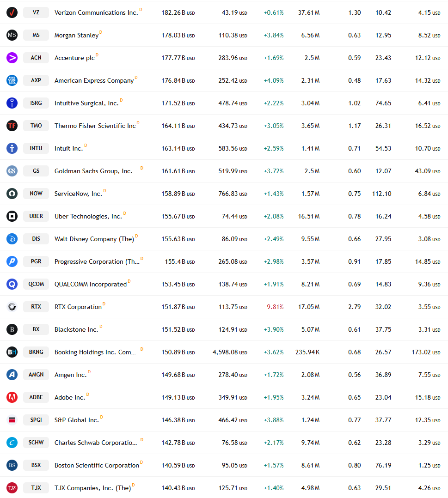Click the Uber logo icon
The width and height of the screenshot is (448, 498).
pos(12,216)
